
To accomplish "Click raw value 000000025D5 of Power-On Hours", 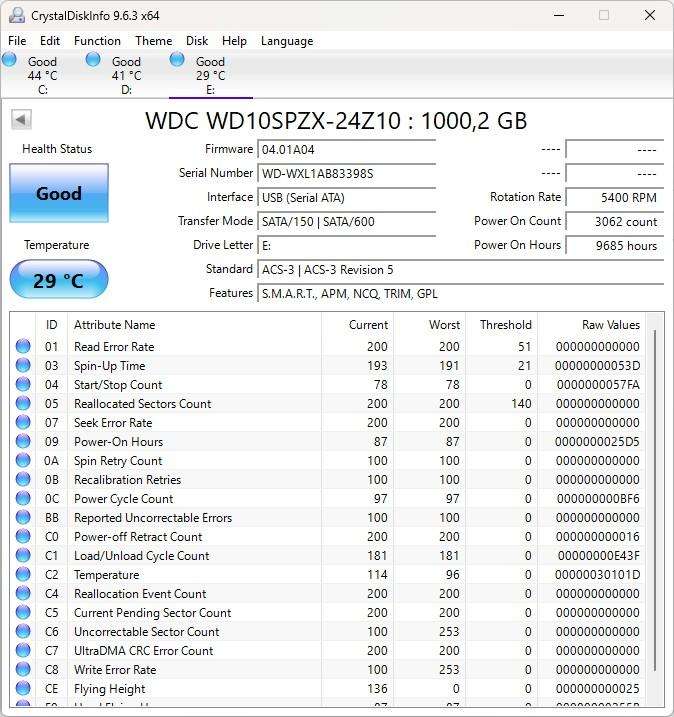I will pyautogui.click(x=597, y=442).
